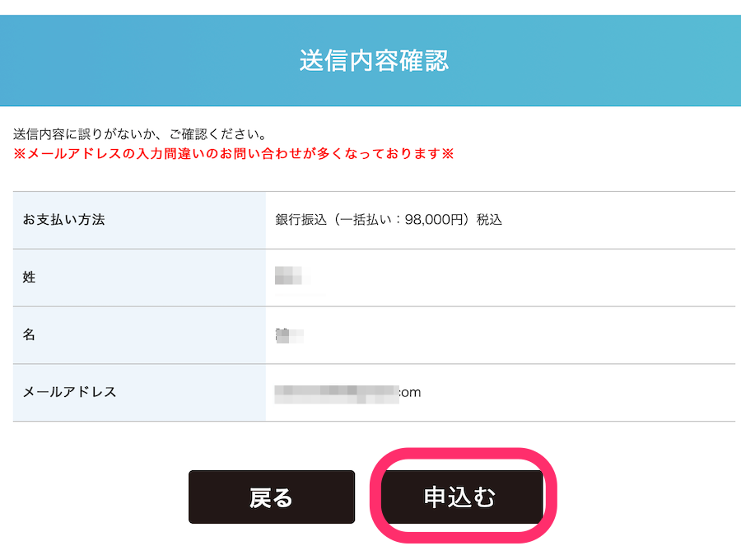The width and height of the screenshot is (741, 560).
Task: Select the 名 row label
Action: [x=30, y=335]
